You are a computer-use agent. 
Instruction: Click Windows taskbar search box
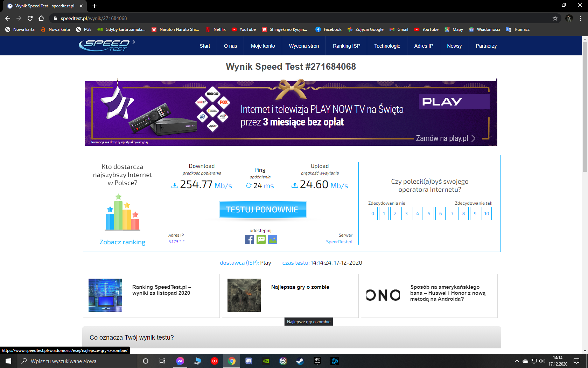coord(76,361)
